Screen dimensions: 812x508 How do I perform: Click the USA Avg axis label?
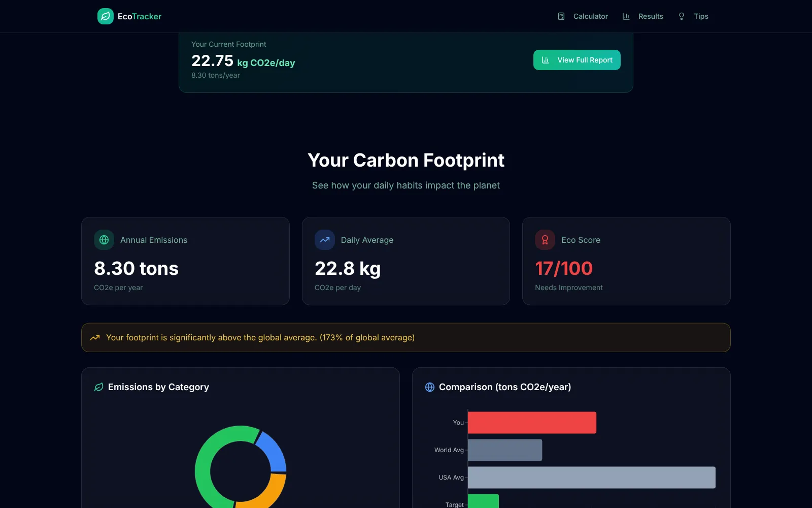click(451, 478)
